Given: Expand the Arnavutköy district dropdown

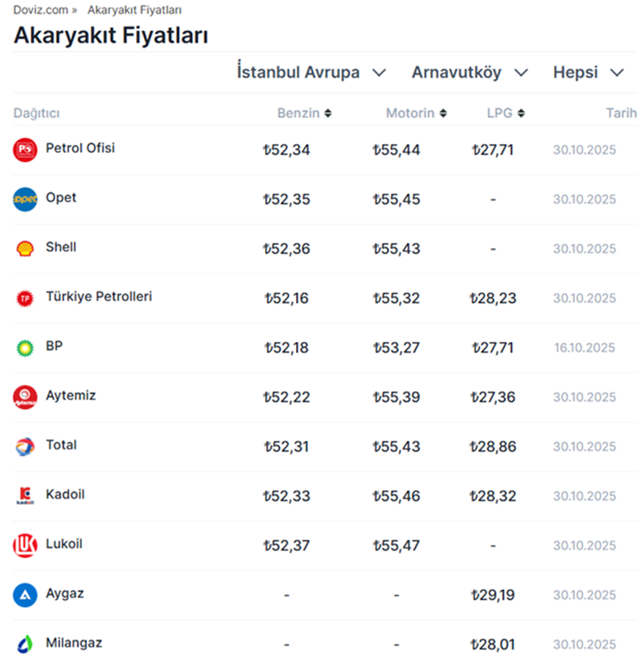Looking at the screenshot, I should tap(470, 73).
